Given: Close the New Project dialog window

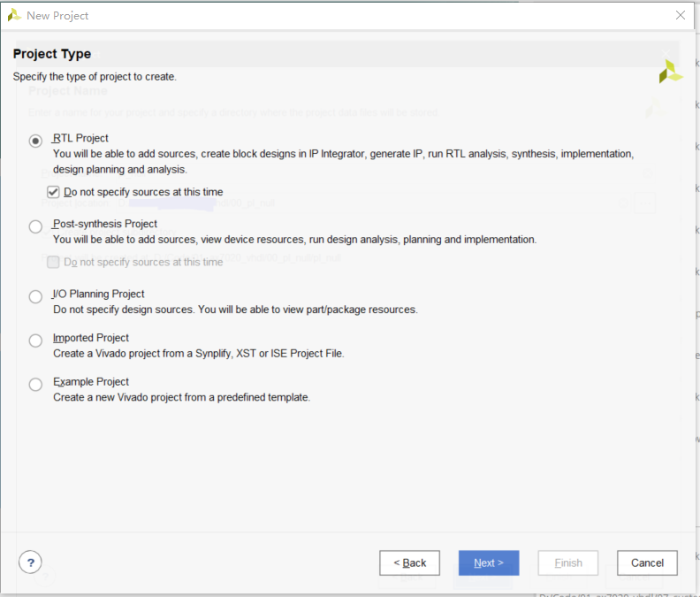Looking at the screenshot, I should (x=680, y=15).
